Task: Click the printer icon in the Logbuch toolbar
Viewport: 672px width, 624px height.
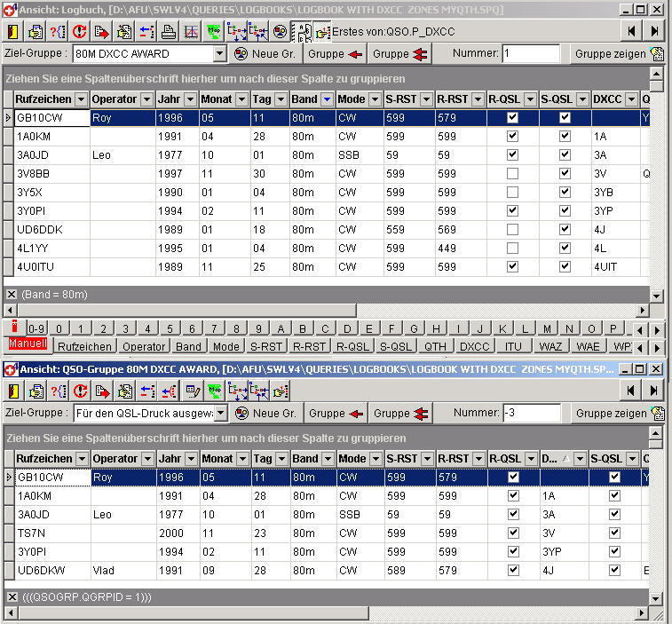Action: [x=168, y=32]
